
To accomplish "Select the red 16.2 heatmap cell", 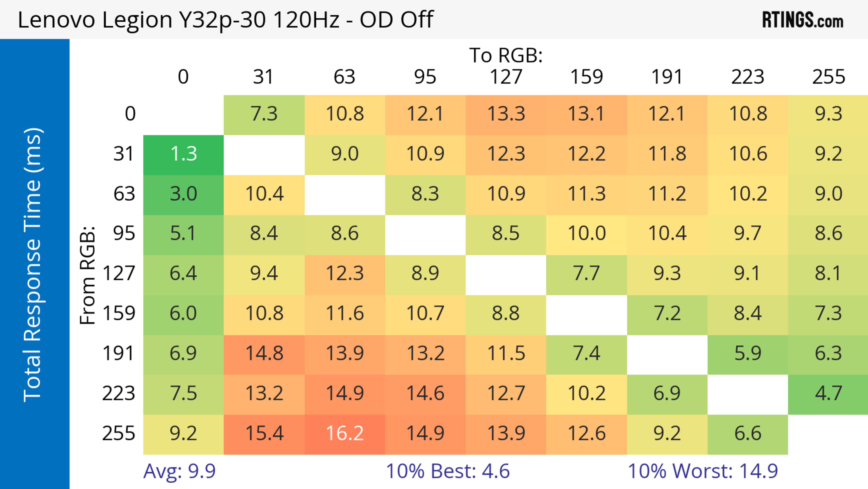I will 345,434.
